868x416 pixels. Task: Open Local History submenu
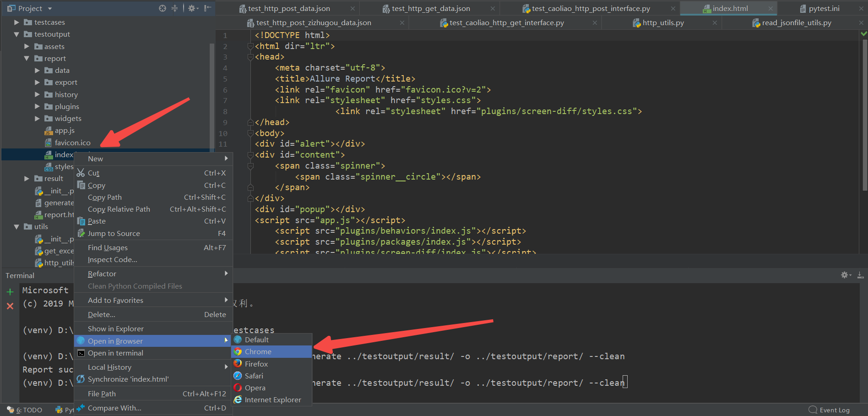(153, 367)
